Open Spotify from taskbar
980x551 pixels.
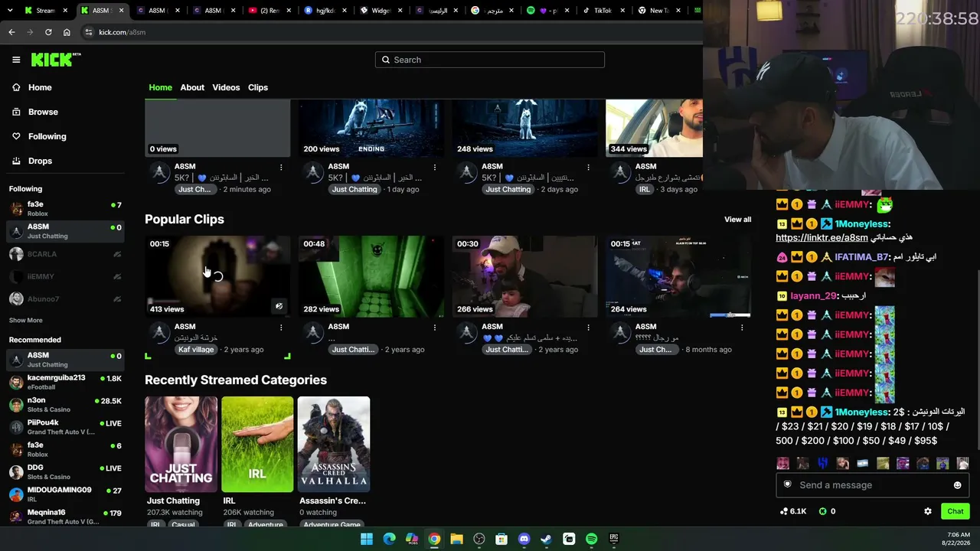coord(591,539)
